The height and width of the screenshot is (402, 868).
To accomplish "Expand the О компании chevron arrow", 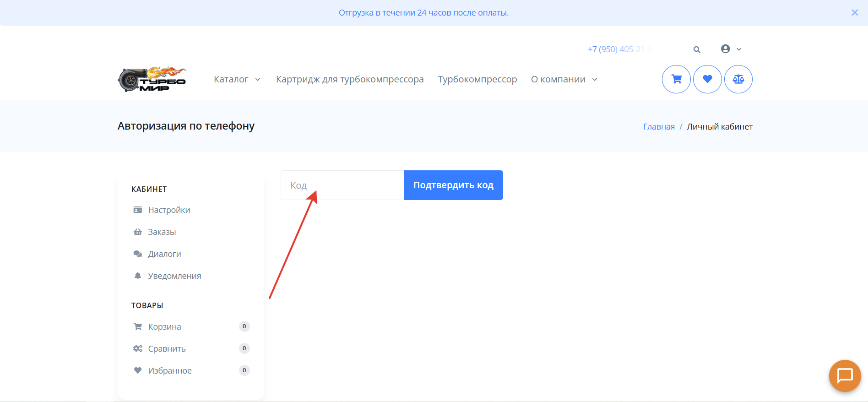I will click(595, 80).
